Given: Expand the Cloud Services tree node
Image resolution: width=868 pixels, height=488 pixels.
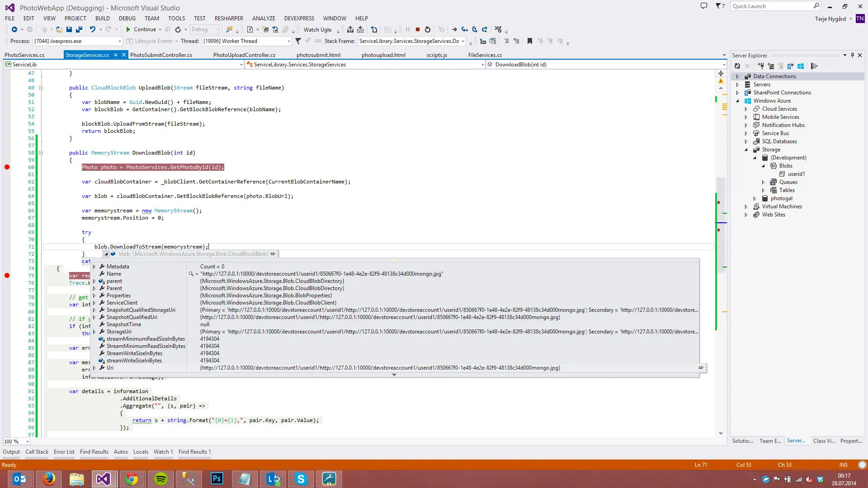Looking at the screenshot, I should click(x=746, y=109).
